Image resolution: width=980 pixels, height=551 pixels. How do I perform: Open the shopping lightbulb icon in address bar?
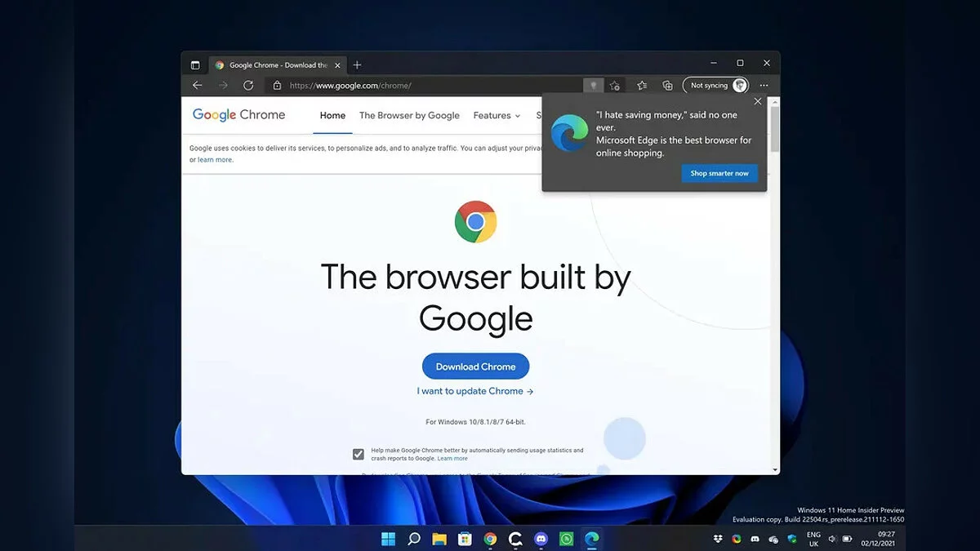[594, 85]
